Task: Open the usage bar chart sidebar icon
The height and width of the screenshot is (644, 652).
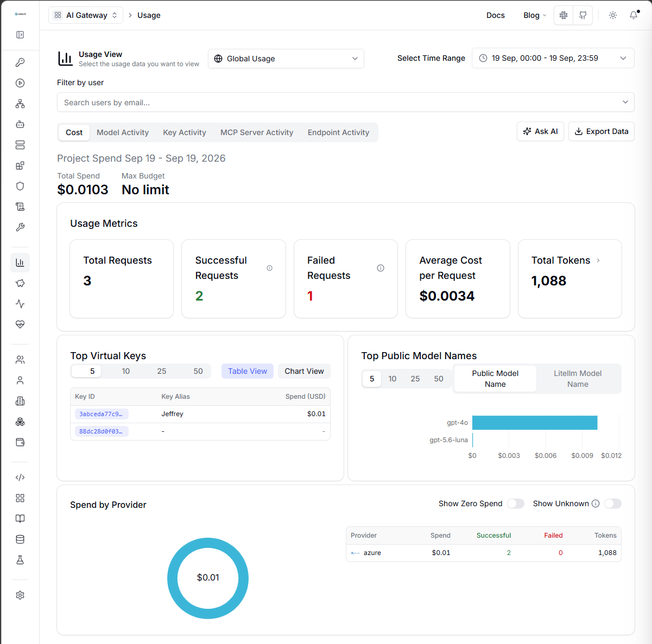Action: click(20, 263)
